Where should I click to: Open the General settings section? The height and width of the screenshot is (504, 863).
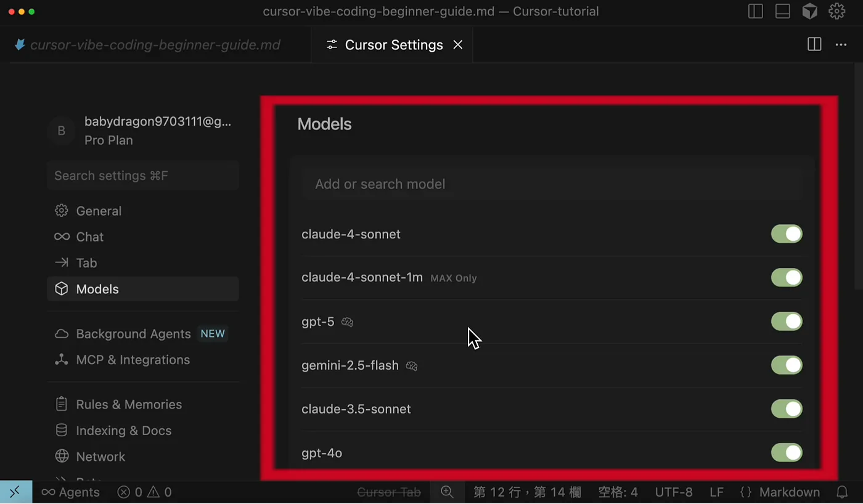click(x=143, y=211)
